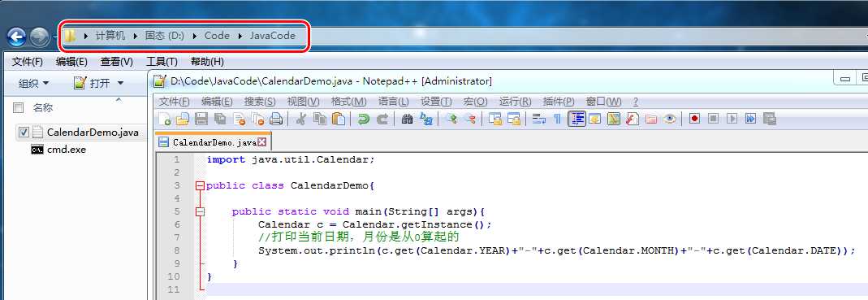Open Folder as Workspace toolbar icon
Viewport: 868px width, 300px height.
pos(651,119)
